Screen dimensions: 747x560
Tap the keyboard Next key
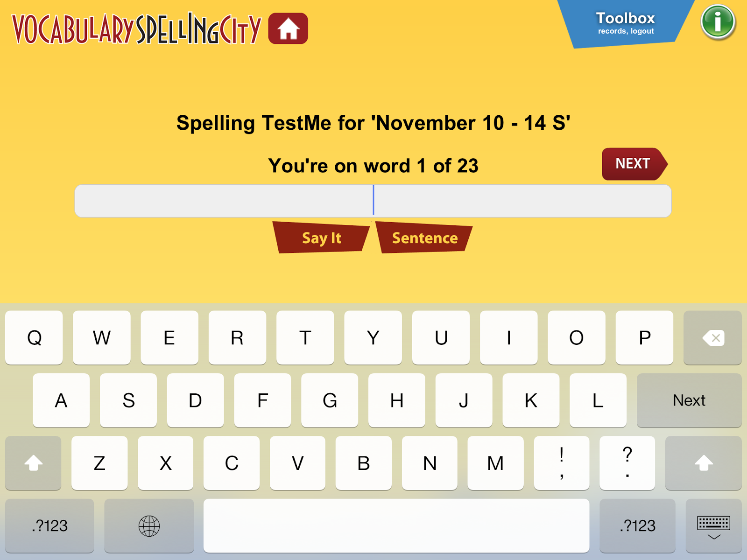coord(689,400)
